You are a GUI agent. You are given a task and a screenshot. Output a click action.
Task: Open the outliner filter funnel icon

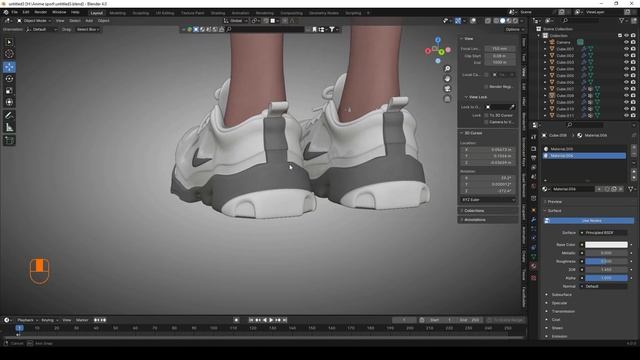[x=622, y=20]
